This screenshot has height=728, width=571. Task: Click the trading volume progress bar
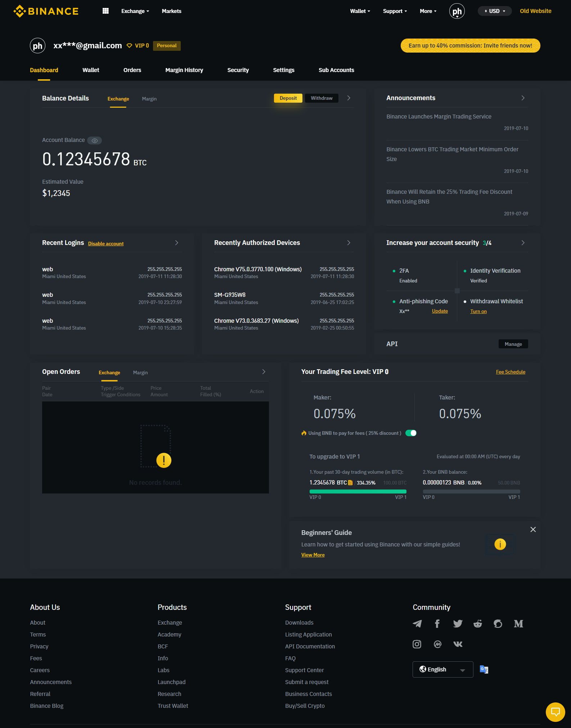pyautogui.click(x=358, y=491)
